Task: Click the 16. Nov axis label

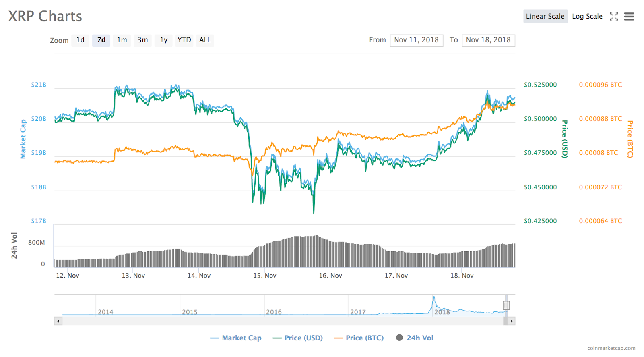Action: 330,276
